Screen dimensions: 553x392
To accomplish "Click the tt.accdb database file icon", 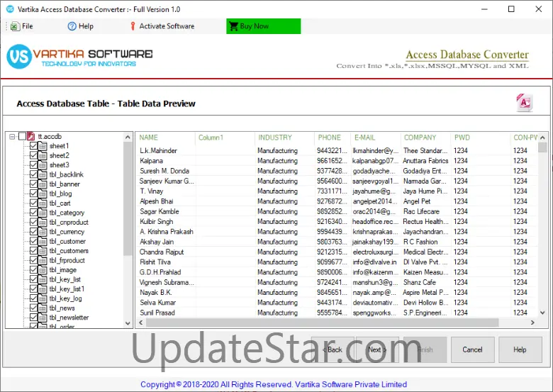I will click(x=31, y=136).
